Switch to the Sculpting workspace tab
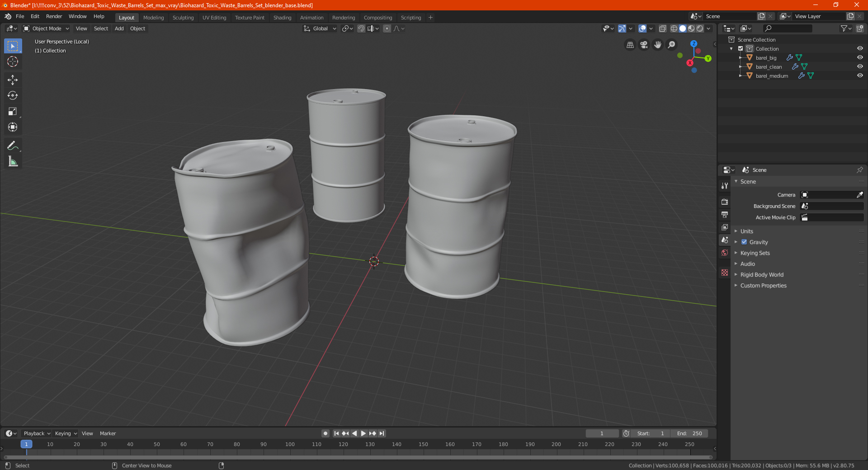 click(183, 18)
